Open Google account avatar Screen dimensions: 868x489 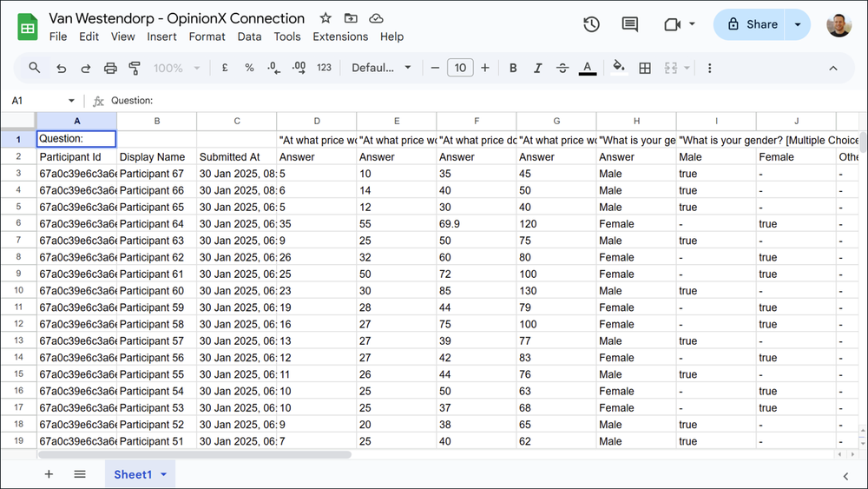click(x=838, y=25)
